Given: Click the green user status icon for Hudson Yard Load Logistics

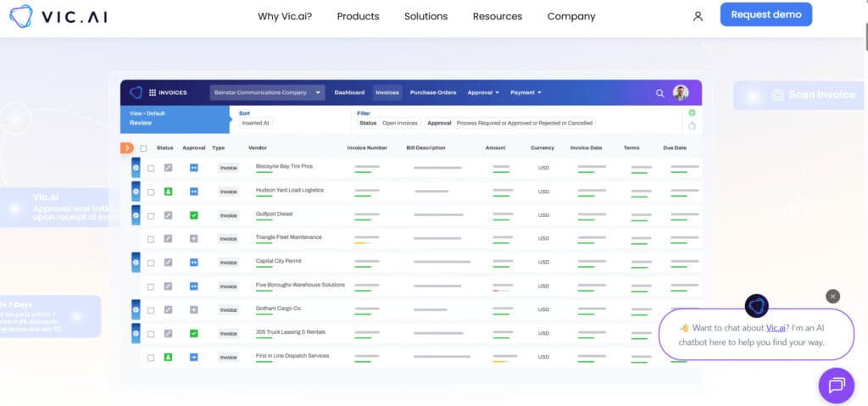Looking at the screenshot, I should coord(169,192).
